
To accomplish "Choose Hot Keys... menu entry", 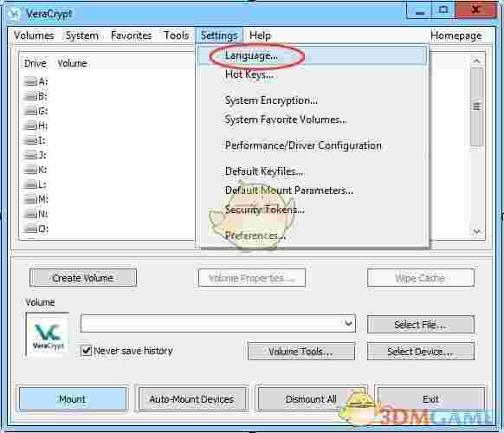I will tap(313, 74).
